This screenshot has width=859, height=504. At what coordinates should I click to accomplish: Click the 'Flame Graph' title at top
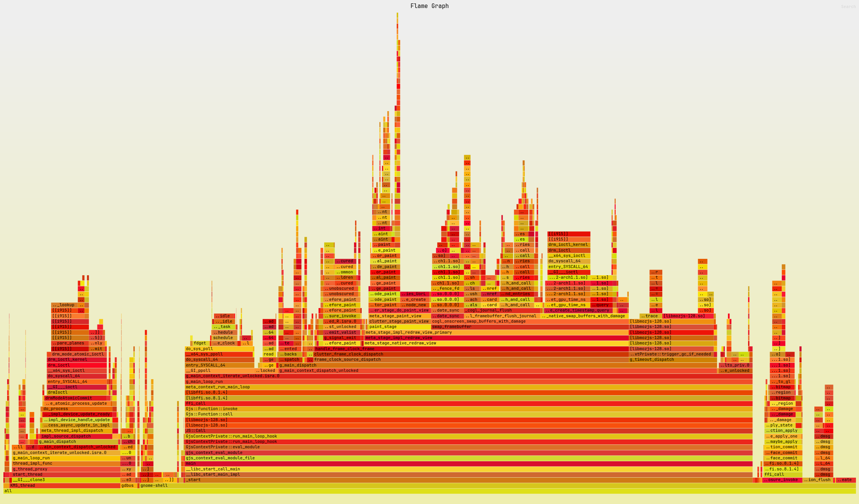(429, 5)
